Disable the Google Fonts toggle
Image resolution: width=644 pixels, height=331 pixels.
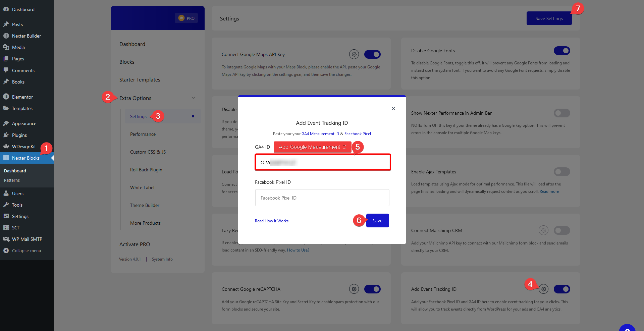click(x=562, y=51)
